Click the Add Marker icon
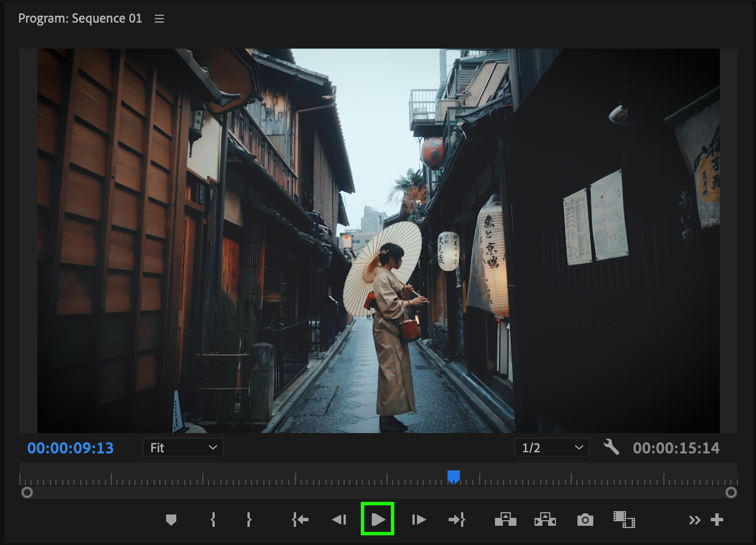The image size is (756, 545). coord(171,520)
